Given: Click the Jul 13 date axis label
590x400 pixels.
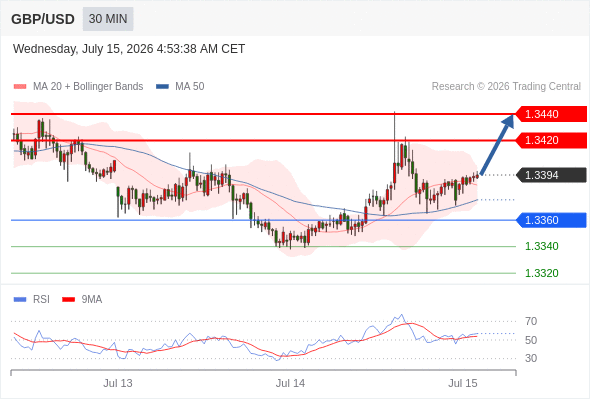Looking at the screenshot, I should pos(118,383).
